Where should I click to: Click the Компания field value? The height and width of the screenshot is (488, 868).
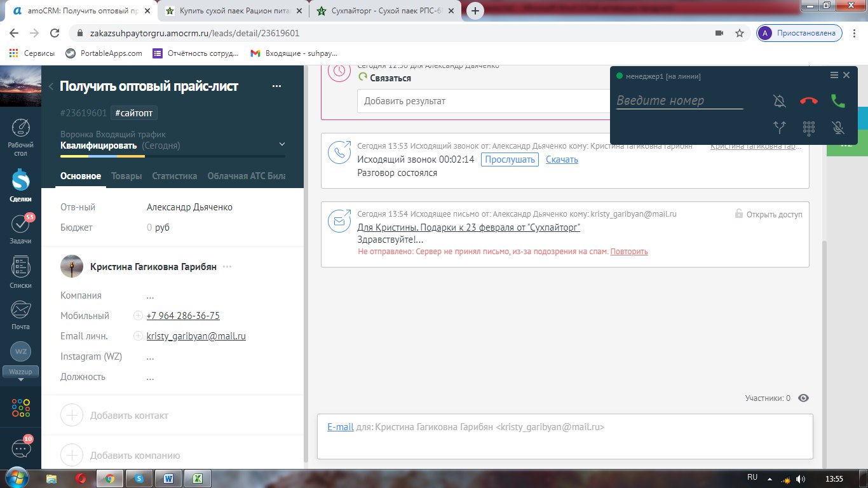point(150,296)
